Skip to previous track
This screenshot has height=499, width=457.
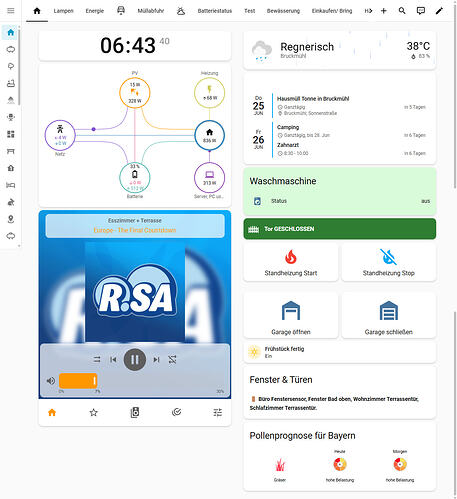[x=113, y=359]
